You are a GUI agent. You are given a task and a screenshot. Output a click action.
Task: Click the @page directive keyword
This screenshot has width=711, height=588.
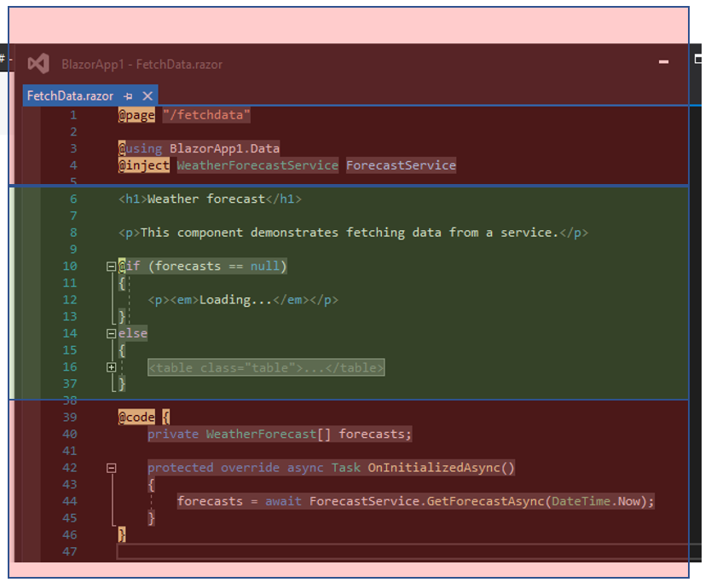click(x=137, y=115)
